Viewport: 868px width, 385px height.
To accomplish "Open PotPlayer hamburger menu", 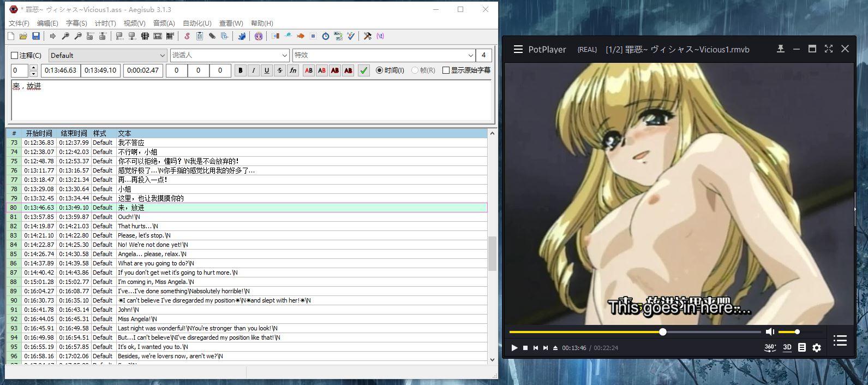I will coord(518,49).
